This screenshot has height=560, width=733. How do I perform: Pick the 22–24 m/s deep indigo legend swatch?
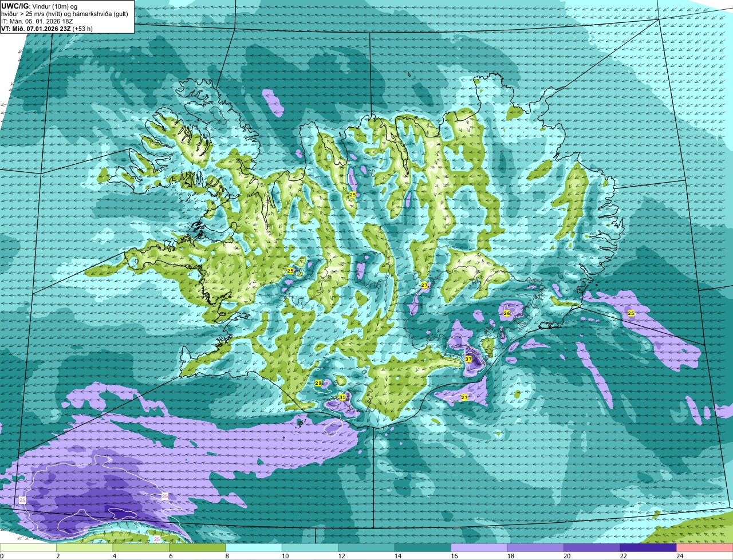tap(648, 548)
